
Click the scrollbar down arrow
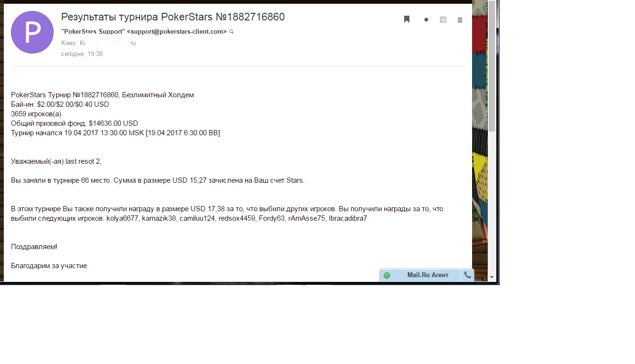[492, 277]
